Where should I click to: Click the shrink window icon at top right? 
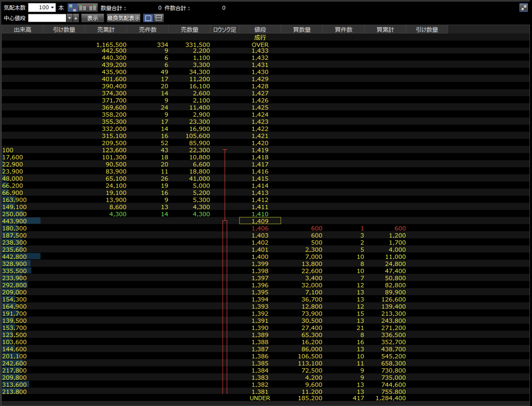click(523, 8)
